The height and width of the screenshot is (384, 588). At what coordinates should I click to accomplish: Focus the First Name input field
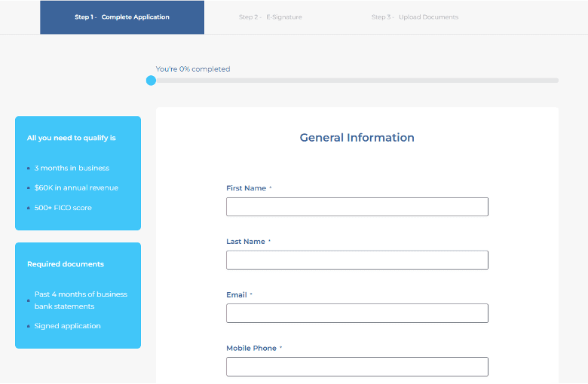point(357,207)
